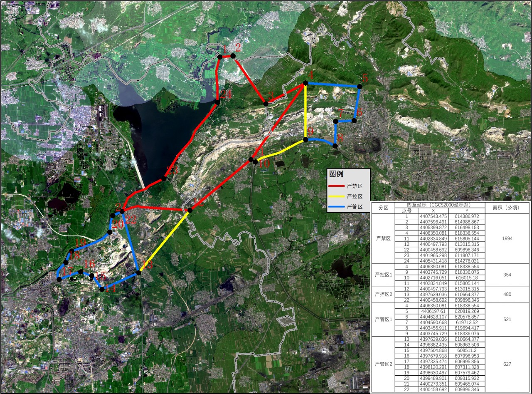Click the 面积（公顷） table header
The width and height of the screenshot is (532, 394).
coord(507,208)
